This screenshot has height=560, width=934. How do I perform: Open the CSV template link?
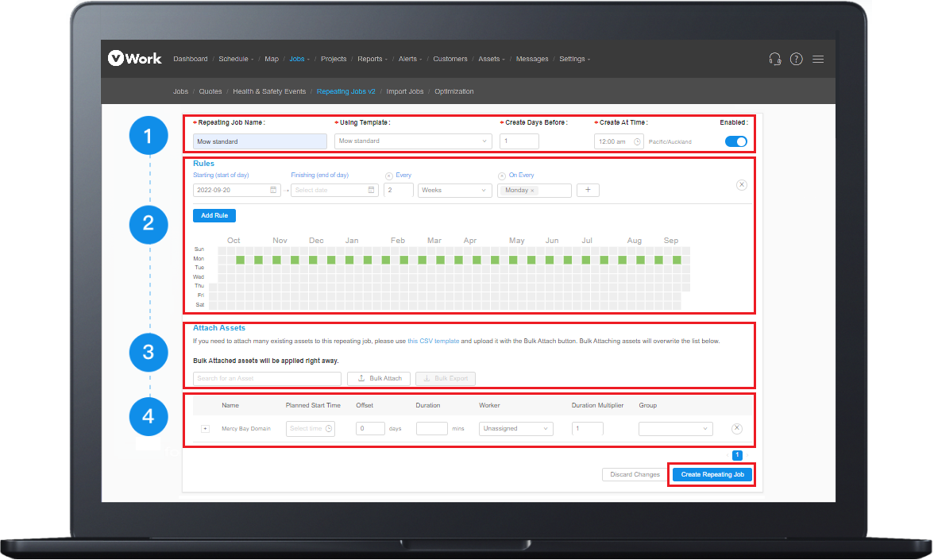click(433, 342)
